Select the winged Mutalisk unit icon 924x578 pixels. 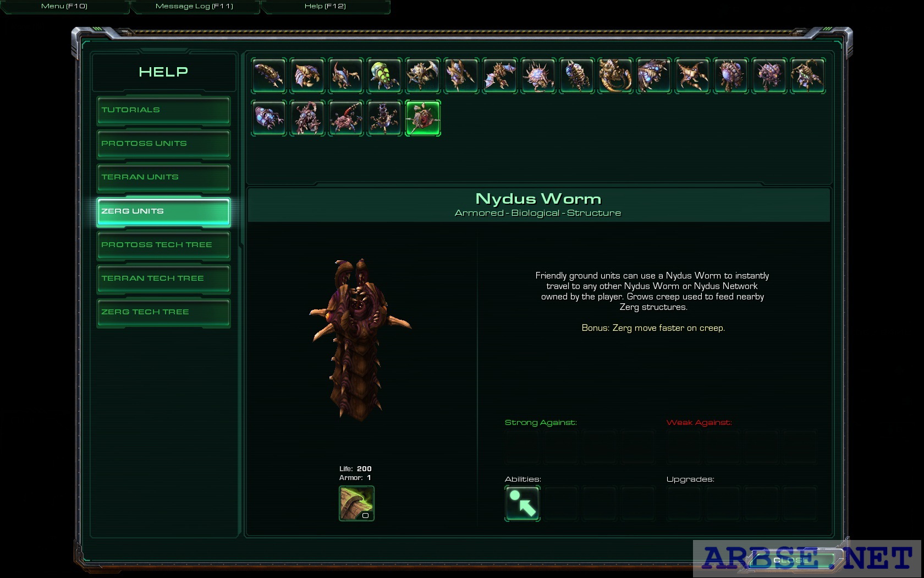[x=500, y=75]
